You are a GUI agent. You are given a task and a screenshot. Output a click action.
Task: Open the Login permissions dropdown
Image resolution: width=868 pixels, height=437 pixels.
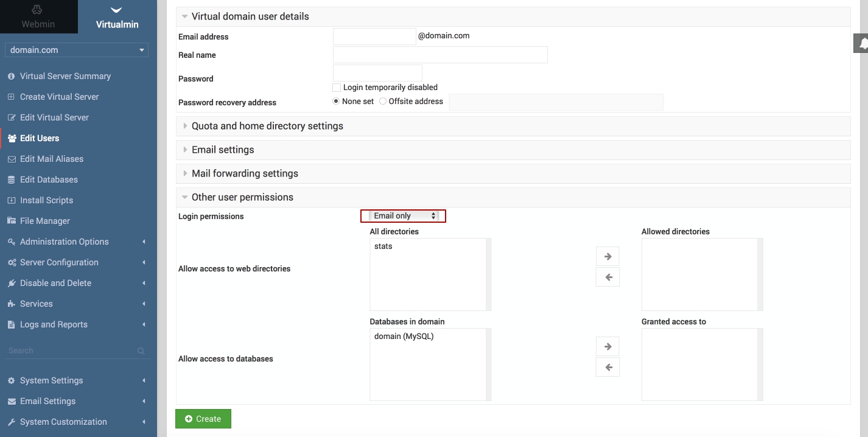tap(404, 216)
